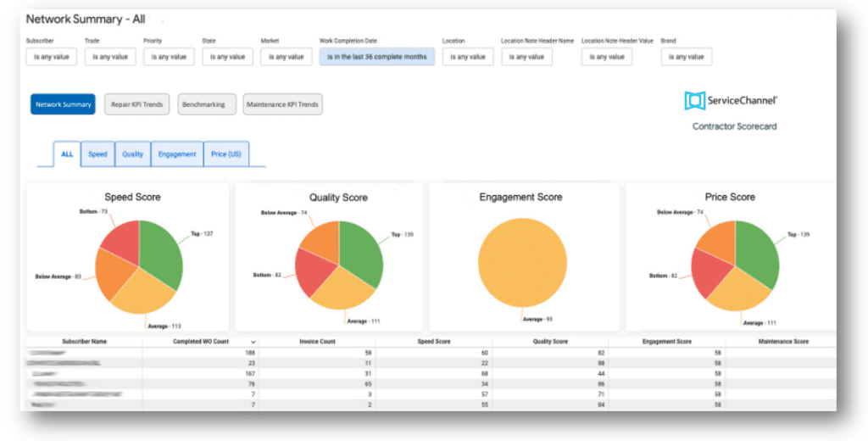Viewport: 868px width, 441px height.
Task: Open the Trade filter dropdown
Action: point(110,57)
